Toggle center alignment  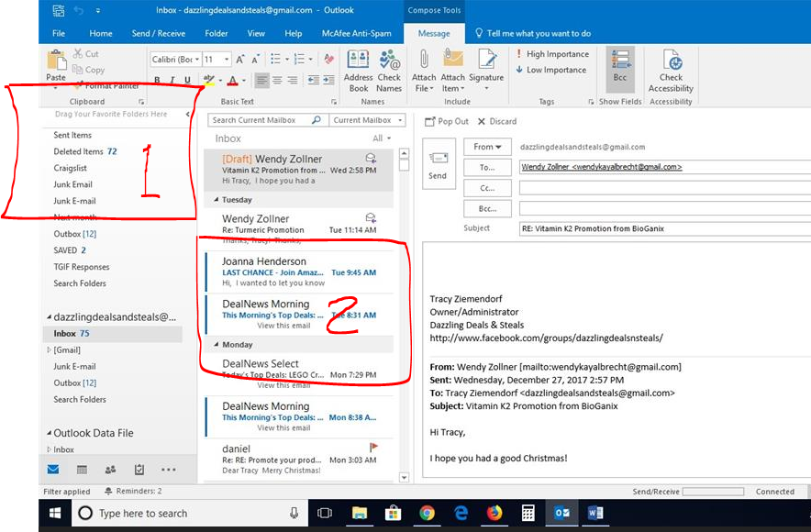(x=278, y=80)
